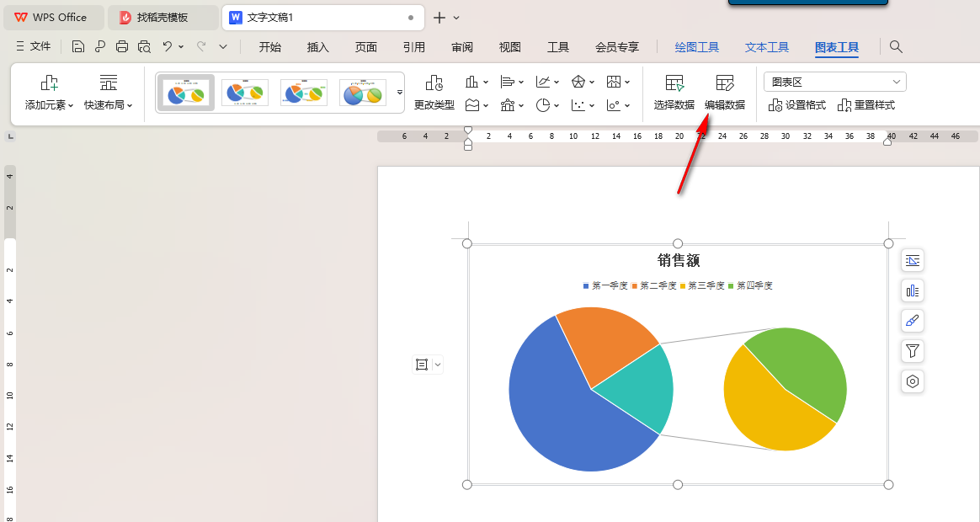Select the third chart style thumbnail
980x522 pixels.
304,93
